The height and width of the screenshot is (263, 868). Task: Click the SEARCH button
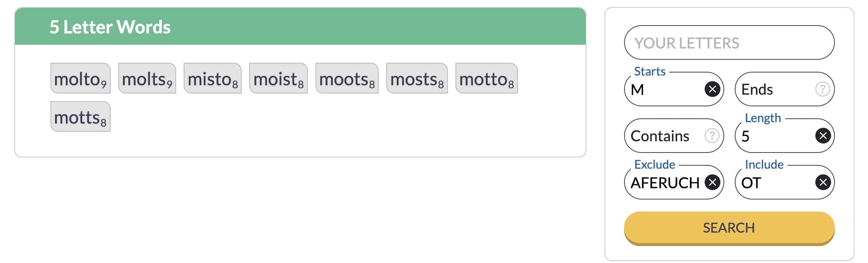coord(729,228)
